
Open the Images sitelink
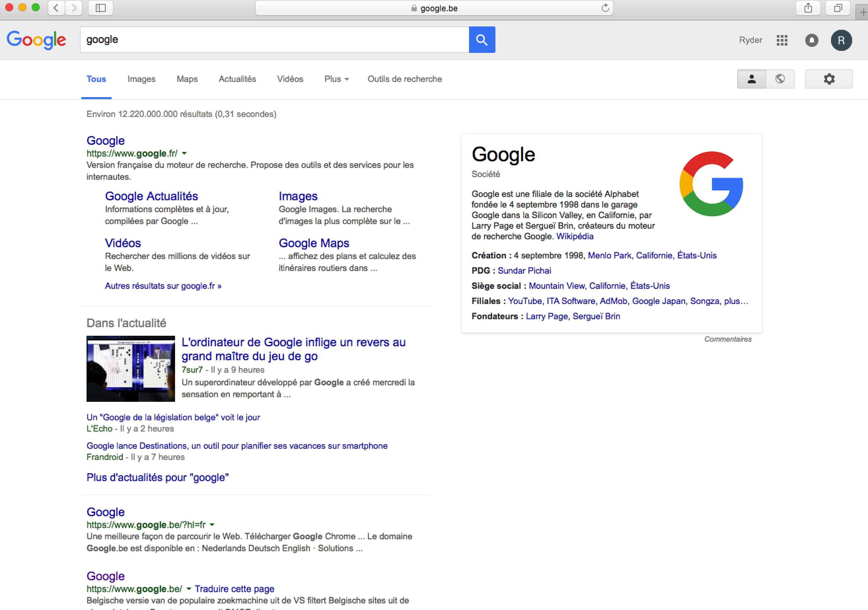[x=298, y=196]
